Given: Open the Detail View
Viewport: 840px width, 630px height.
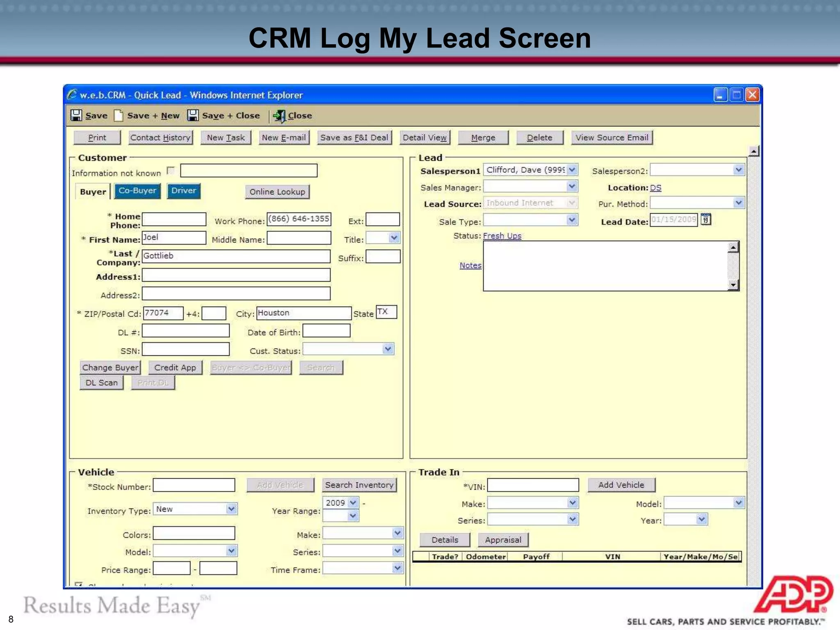Looking at the screenshot, I should coord(425,138).
